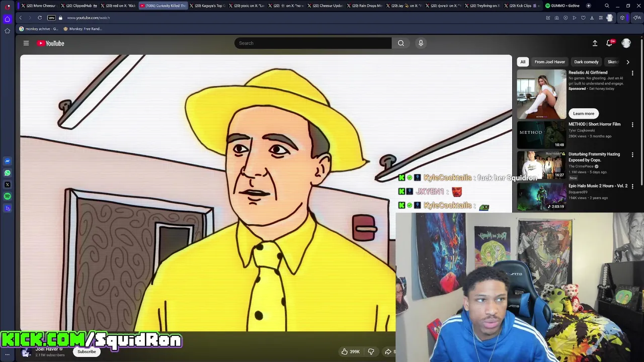Select the 'Dark comedy' filter chip
Viewport: 644px width, 362px height.
point(586,62)
